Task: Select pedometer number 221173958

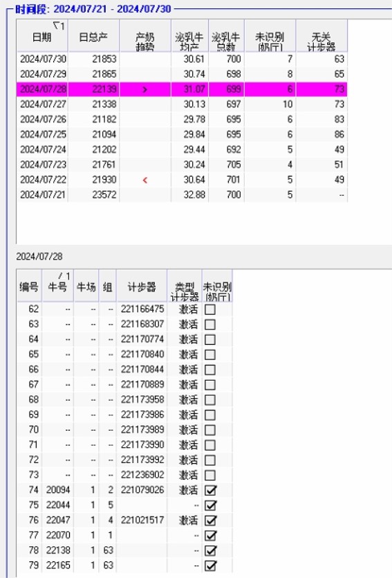Action: (x=142, y=399)
